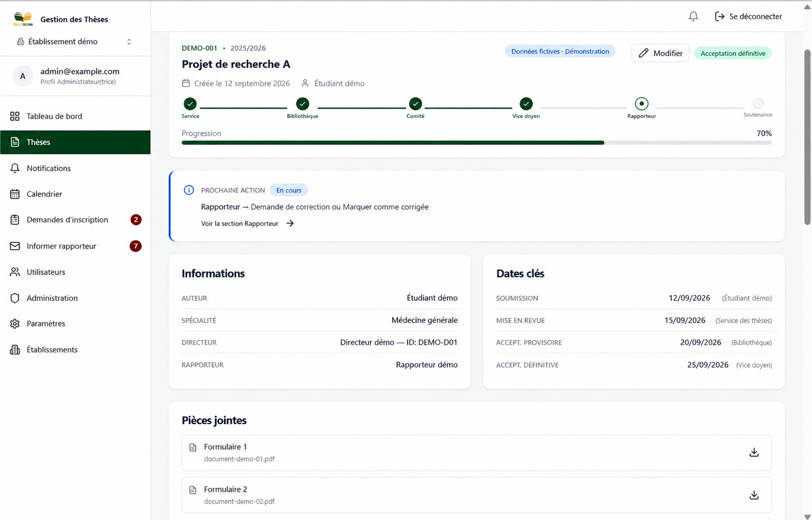The image size is (812, 520).
Task: Open the Établissement démo selector
Action: click(x=75, y=41)
